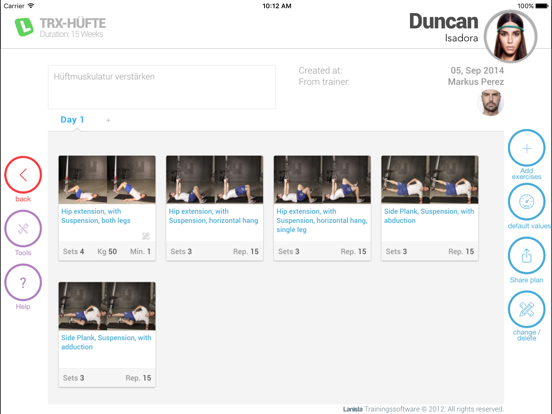Open Hip extension single leg thumbnail
552x414 pixels.
[x=322, y=180]
